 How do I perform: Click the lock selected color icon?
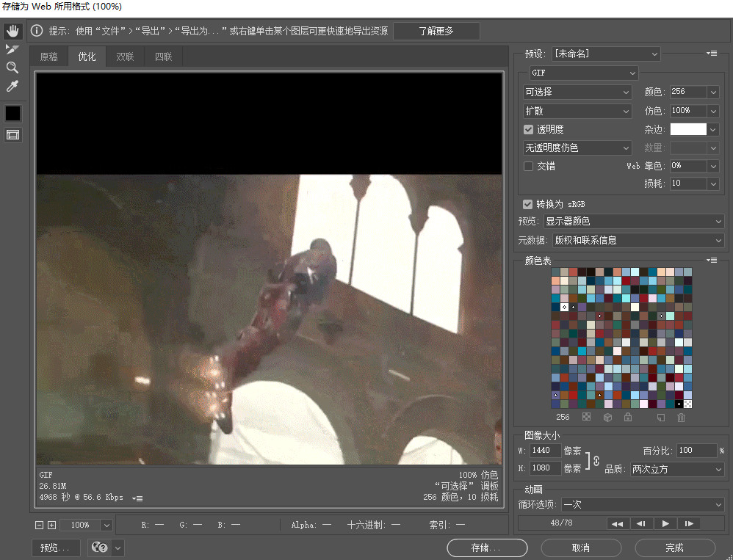(627, 417)
